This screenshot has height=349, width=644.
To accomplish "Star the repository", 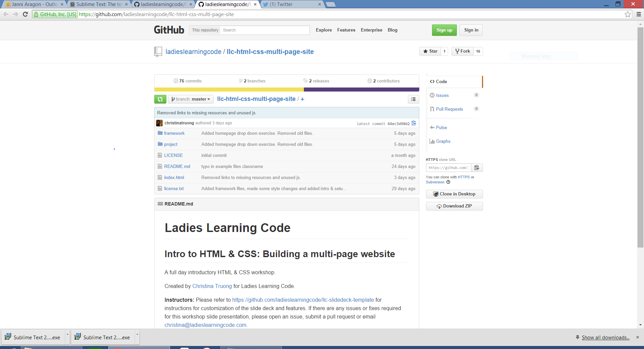I will pos(430,51).
